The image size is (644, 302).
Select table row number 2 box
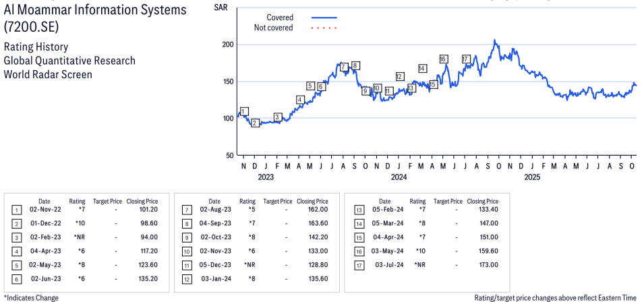16,222
